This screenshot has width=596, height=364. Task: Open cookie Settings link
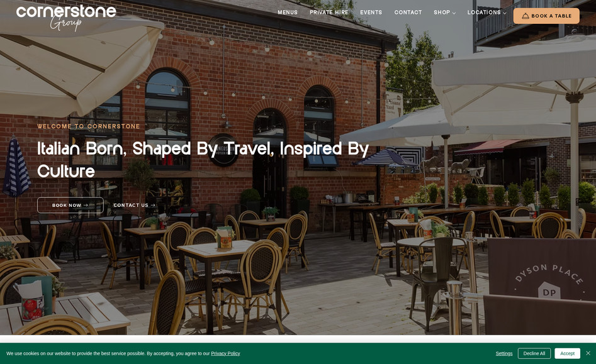click(x=504, y=353)
